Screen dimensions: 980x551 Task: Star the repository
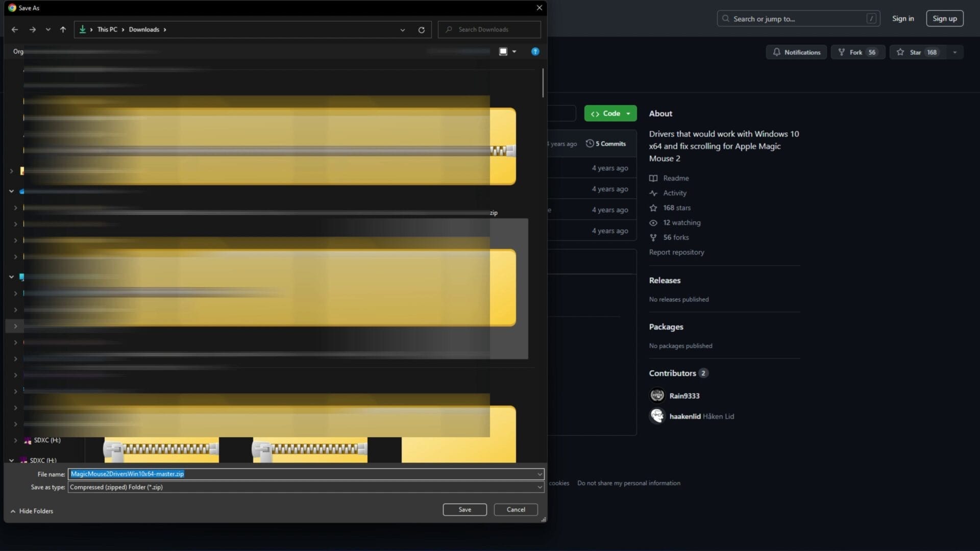coord(916,52)
